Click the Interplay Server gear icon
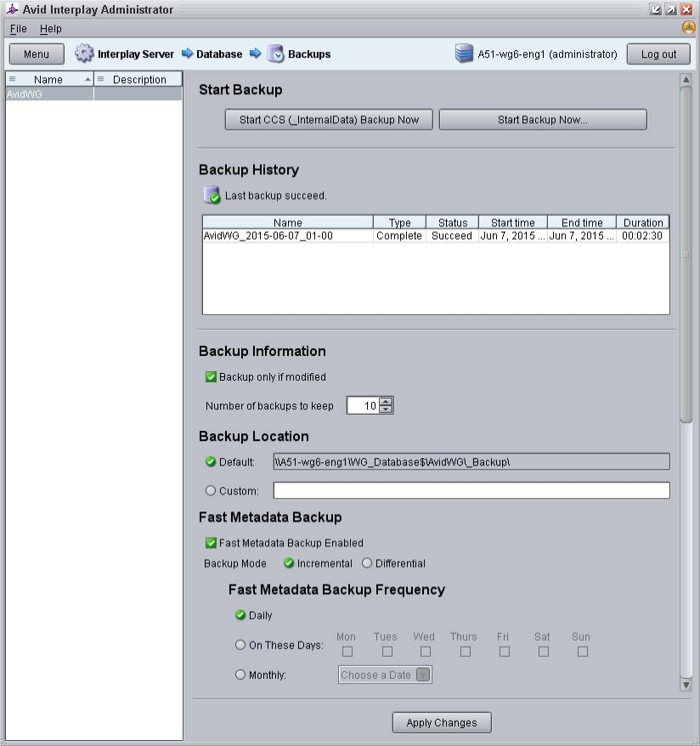Viewport: 700px width, 746px height. click(84, 54)
